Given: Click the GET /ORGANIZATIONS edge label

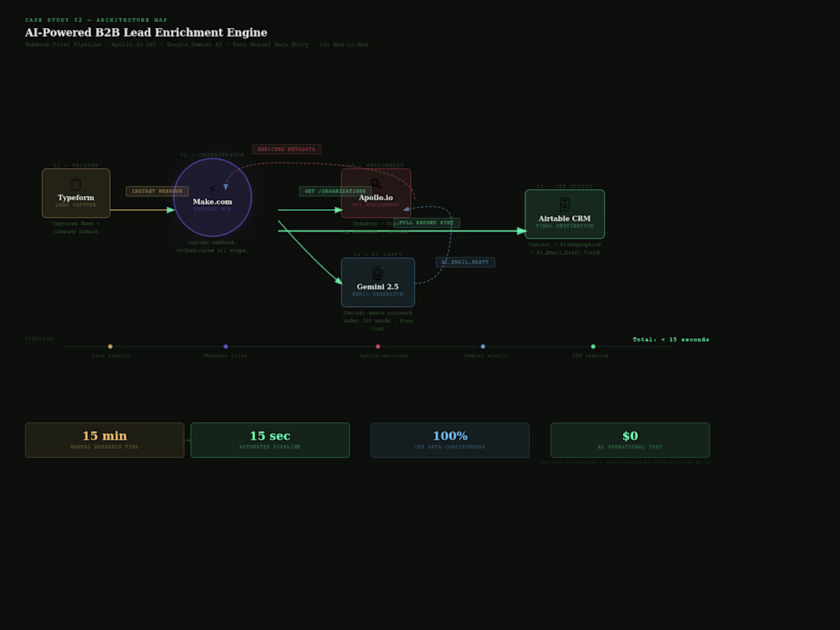Looking at the screenshot, I should tap(335, 191).
